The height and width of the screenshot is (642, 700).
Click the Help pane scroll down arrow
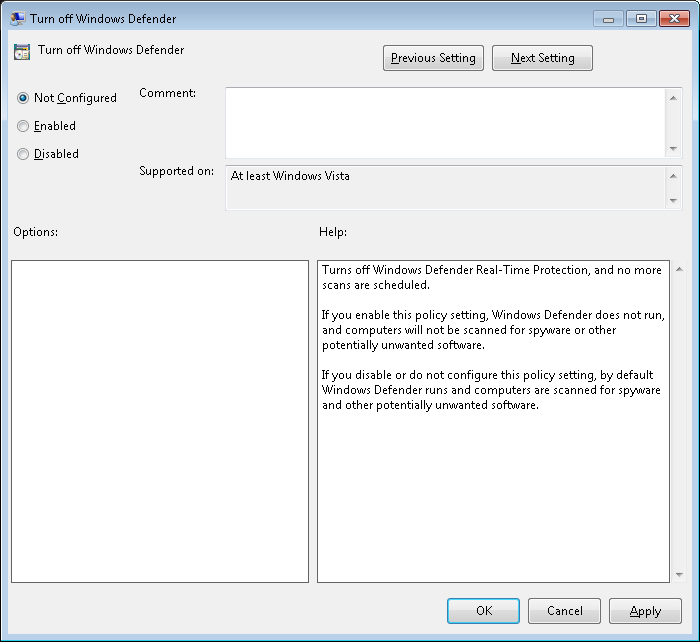click(x=679, y=575)
